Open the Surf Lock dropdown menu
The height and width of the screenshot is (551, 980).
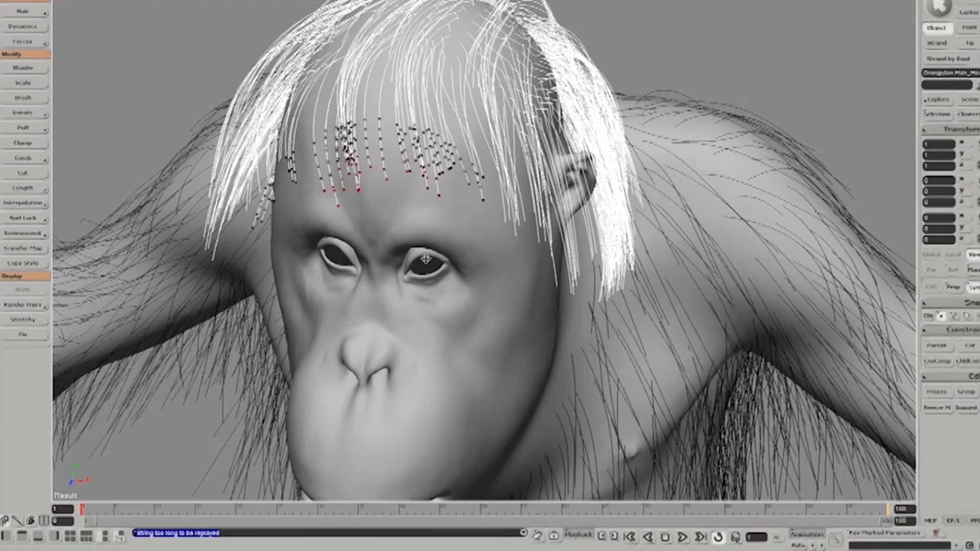coord(24,218)
